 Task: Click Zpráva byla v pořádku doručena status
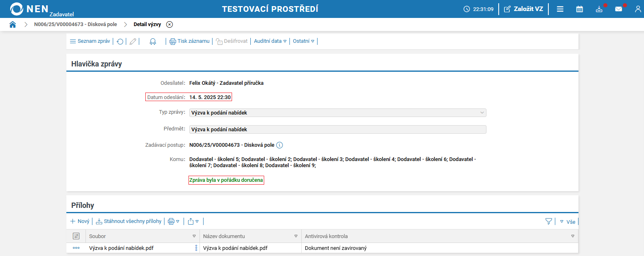(226, 180)
